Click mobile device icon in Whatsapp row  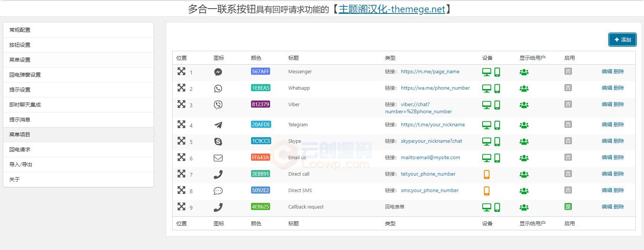tap(497, 89)
